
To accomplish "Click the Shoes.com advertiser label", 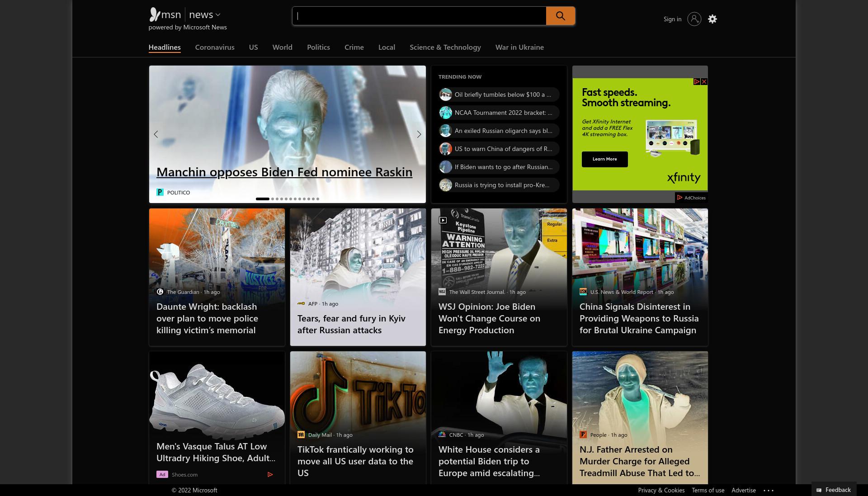I will (x=184, y=474).
